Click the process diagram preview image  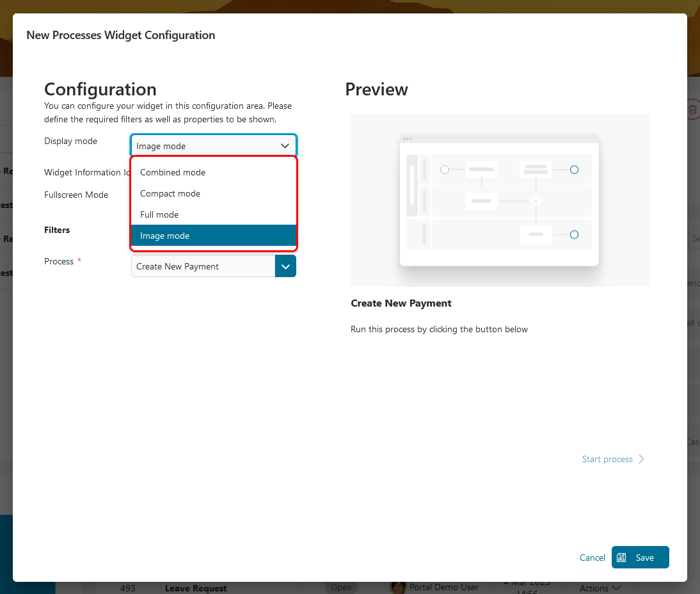[500, 200]
